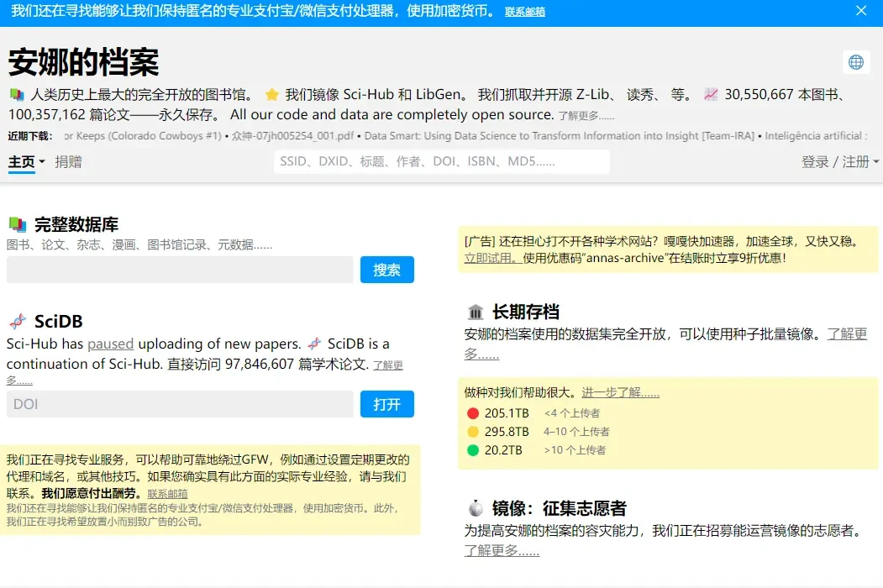Click 了解更多 link after open source text
883x588 pixels.
click(586, 116)
